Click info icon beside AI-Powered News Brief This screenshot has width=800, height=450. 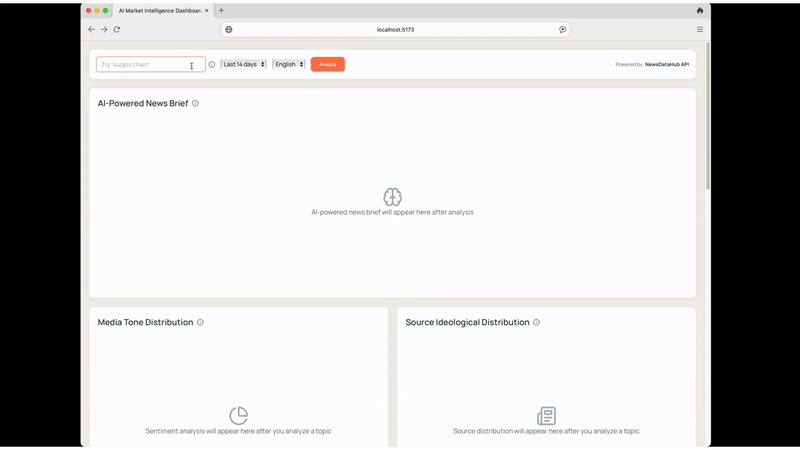point(195,103)
